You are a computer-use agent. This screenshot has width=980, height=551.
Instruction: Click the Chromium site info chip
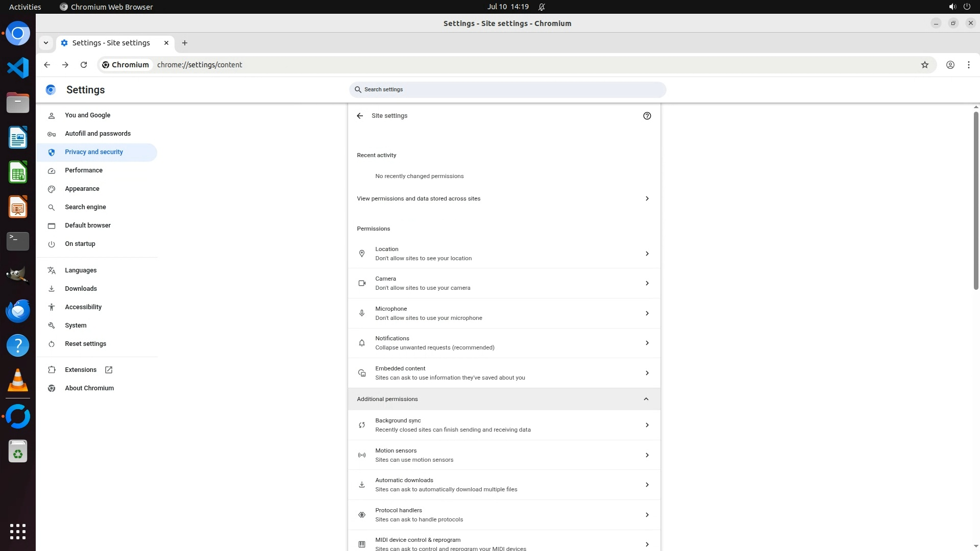point(126,65)
